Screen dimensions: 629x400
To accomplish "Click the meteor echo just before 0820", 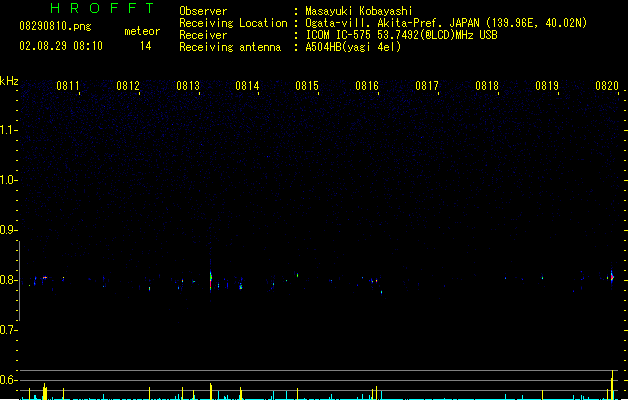I will pos(612,277).
